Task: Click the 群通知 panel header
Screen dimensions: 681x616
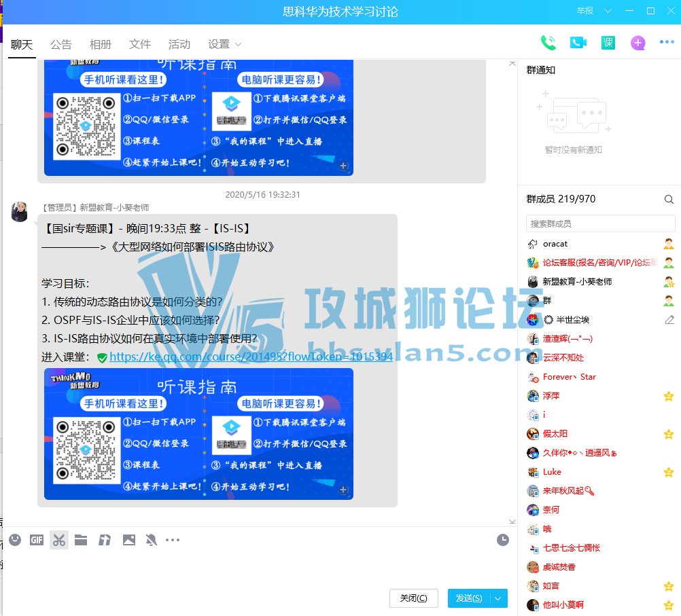Action: pyautogui.click(x=541, y=70)
